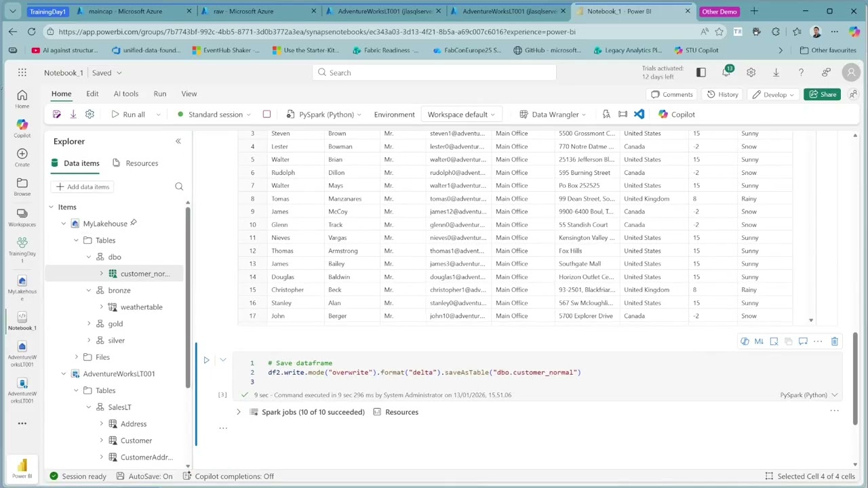This screenshot has width=868, height=488.
Task: Open the Home ribbon tab
Action: pyautogui.click(x=61, y=94)
